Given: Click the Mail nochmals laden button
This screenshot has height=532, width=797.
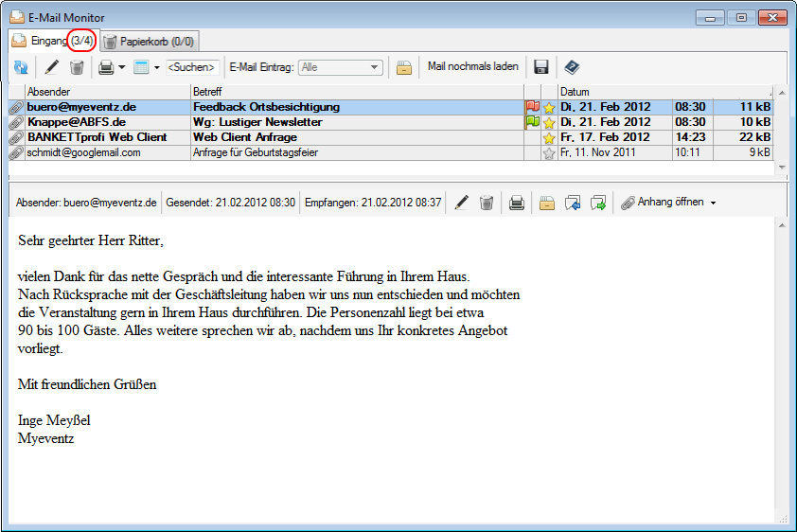Looking at the screenshot, I should coord(472,66).
